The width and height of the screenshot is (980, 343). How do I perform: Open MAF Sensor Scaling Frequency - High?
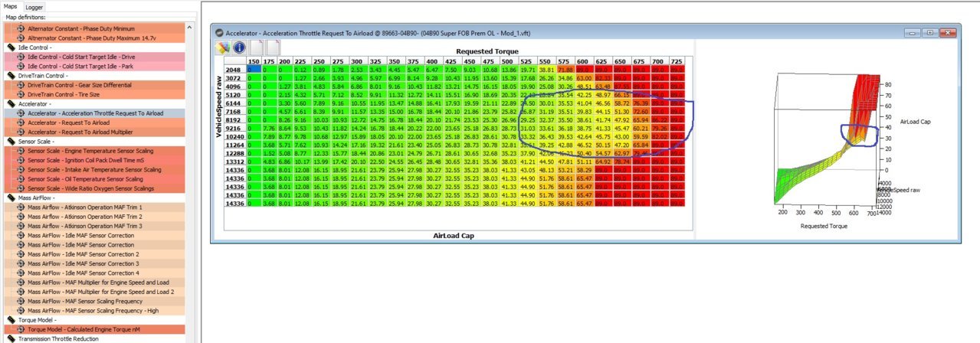pyautogui.click(x=93, y=310)
